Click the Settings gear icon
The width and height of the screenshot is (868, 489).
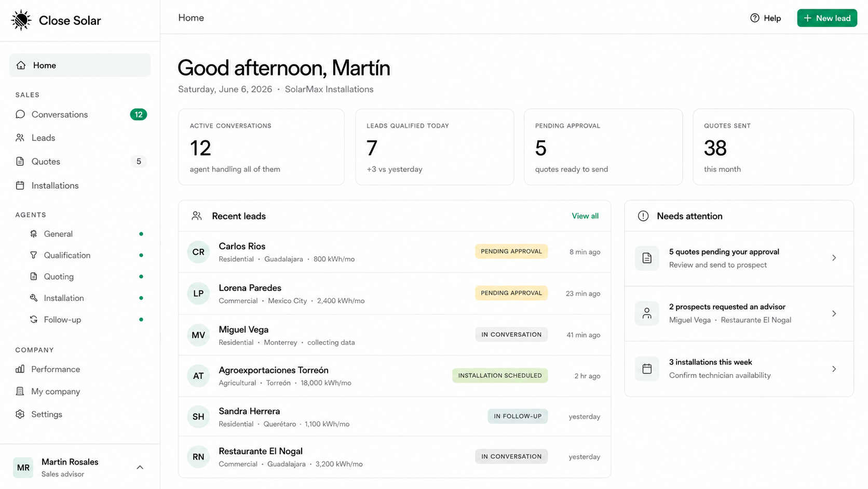pos(20,414)
